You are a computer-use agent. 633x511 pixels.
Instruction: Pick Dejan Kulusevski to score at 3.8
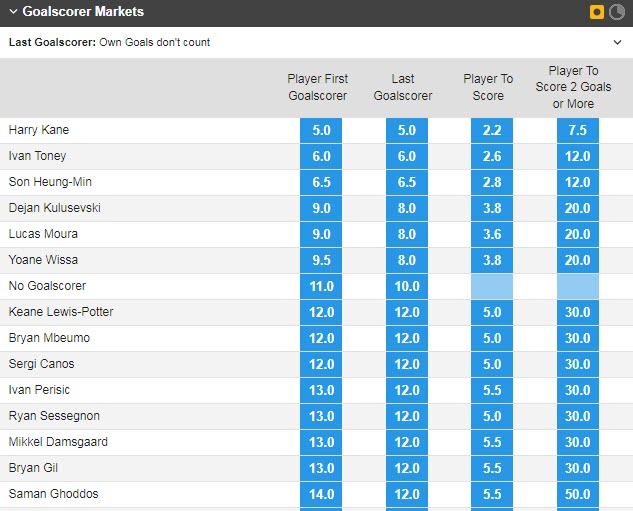(x=492, y=208)
